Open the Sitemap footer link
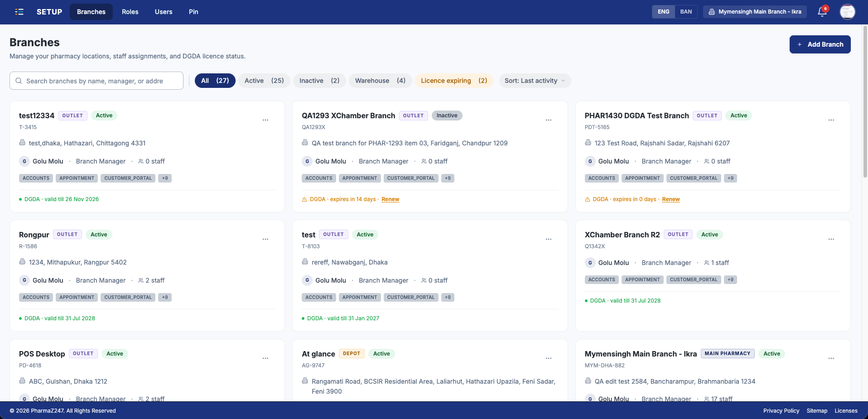This screenshot has height=419, width=868. coord(817,411)
